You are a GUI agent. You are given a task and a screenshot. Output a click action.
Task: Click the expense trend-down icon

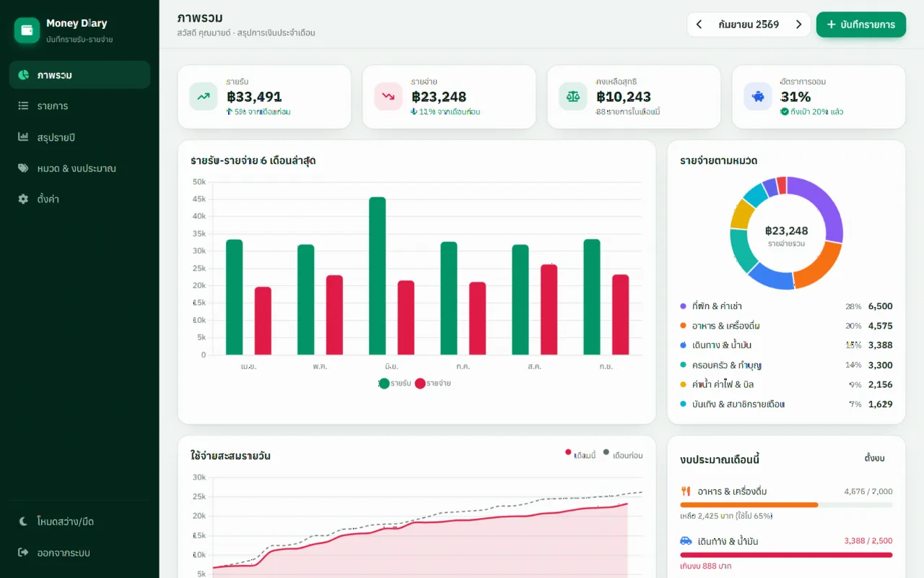[388, 97]
